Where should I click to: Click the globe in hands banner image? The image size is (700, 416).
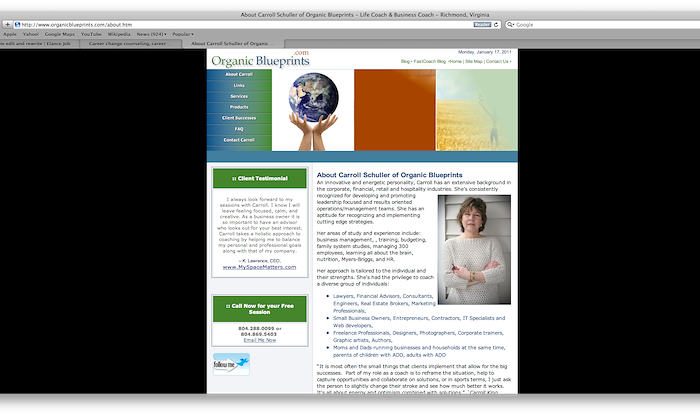(x=313, y=110)
